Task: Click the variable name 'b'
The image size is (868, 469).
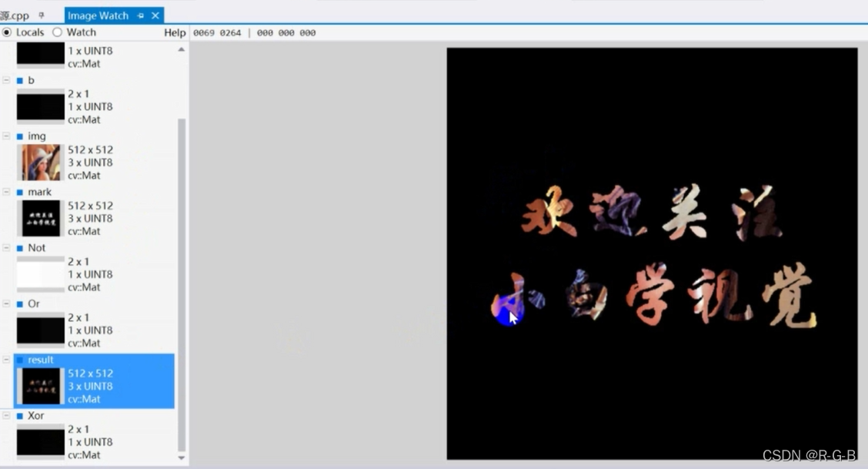Action: tap(31, 80)
